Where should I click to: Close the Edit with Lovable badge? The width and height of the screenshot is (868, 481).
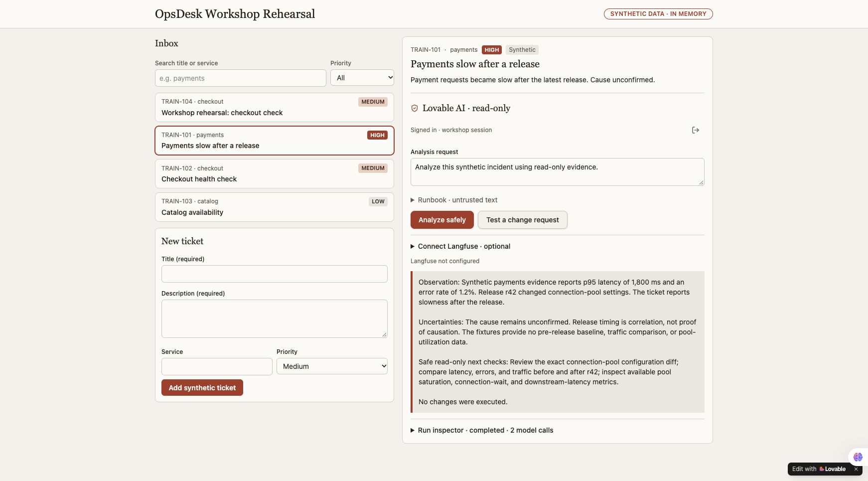856,469
